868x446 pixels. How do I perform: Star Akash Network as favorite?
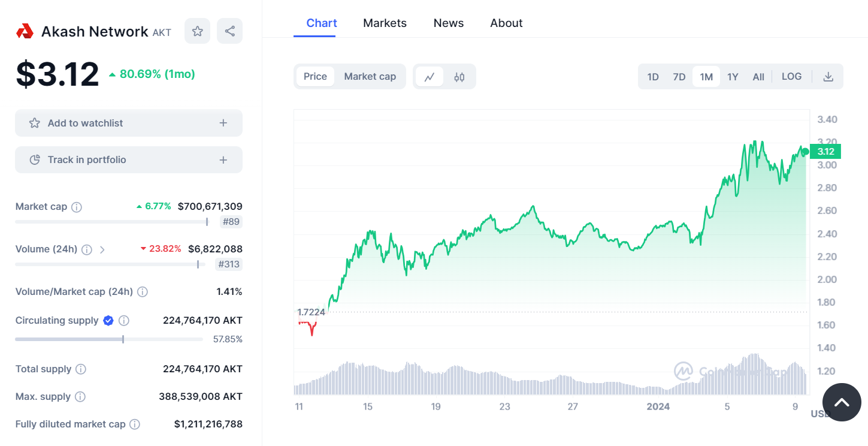[197, 31]
